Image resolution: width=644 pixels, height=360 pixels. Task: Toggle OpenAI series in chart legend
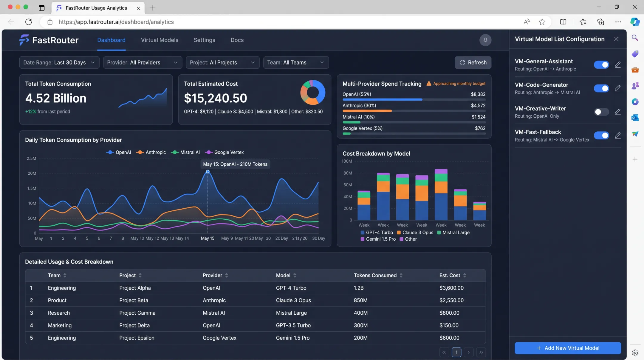click(x=118, y=152)
